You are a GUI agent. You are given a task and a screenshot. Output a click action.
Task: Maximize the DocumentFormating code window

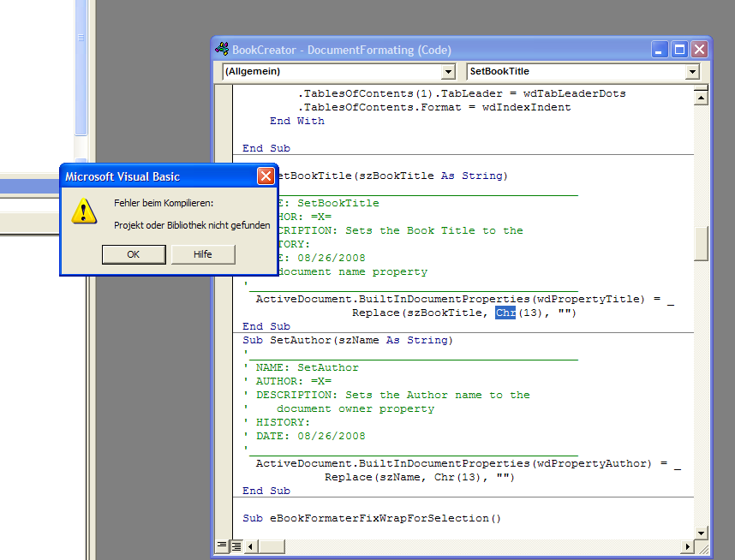pyautogui.click(x=679, y=49)
